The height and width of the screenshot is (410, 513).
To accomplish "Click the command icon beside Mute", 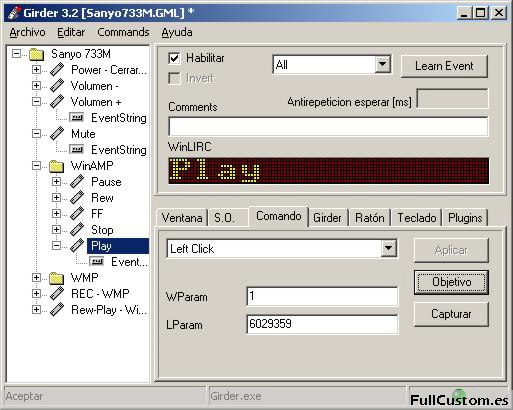I will point(57,134).
